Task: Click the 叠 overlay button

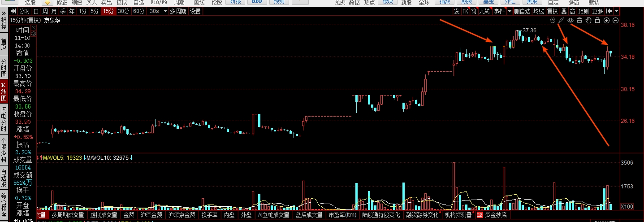Action: [x=564, y=11]
